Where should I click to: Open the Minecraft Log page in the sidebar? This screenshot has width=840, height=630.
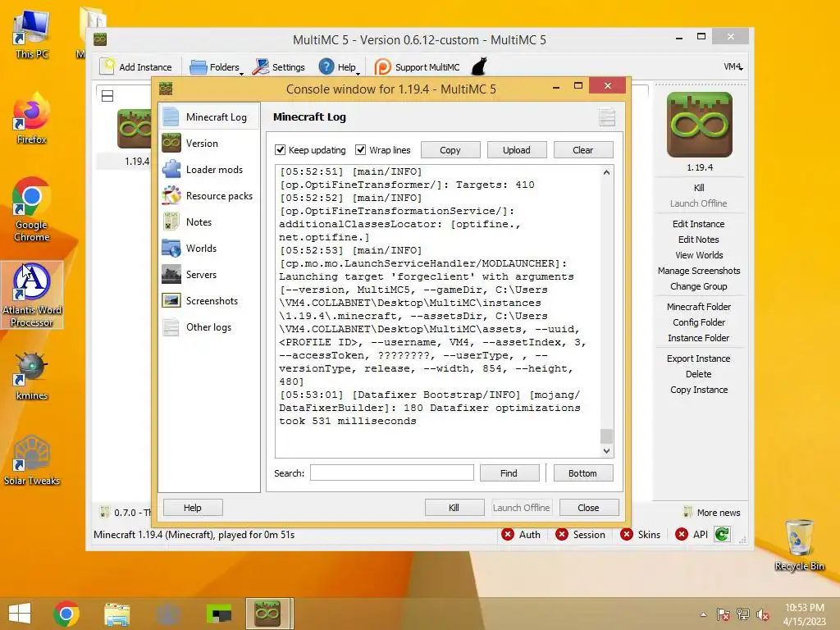[x=209, y=116]
